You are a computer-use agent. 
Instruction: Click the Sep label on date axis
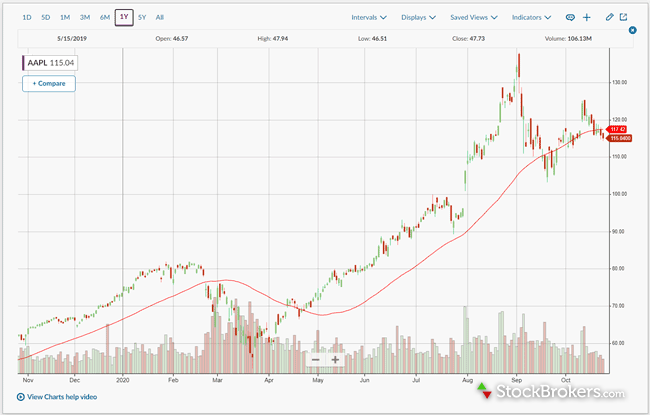click(x=517, y=380)
